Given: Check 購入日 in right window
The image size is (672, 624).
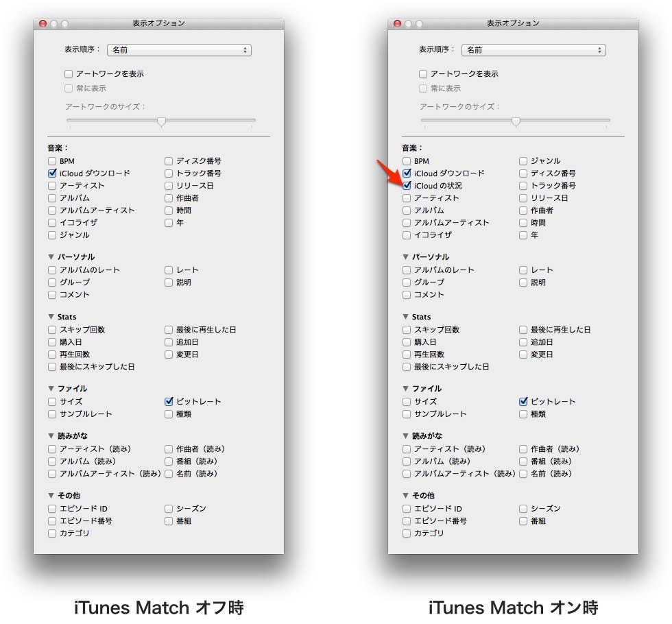Looking at the screenshot, I should pos(407,342).
